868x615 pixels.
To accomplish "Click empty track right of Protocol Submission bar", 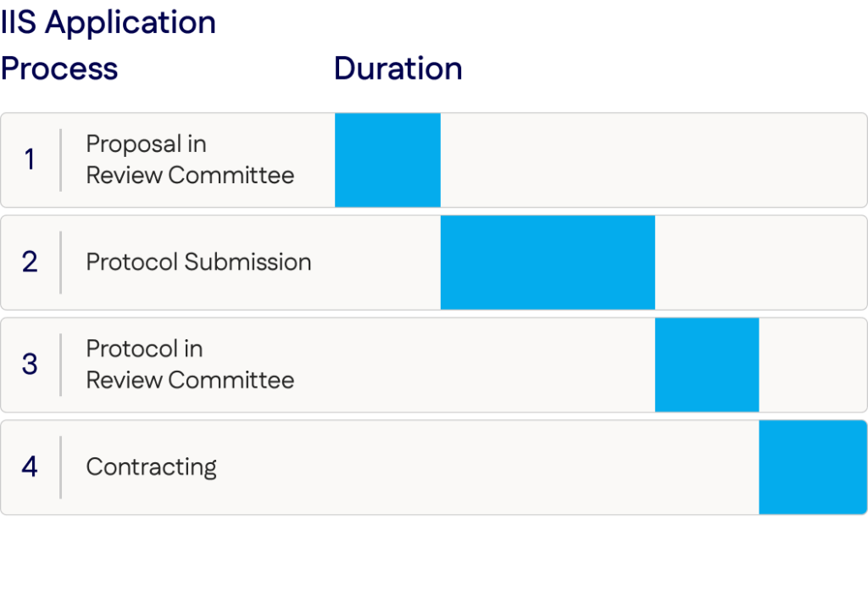I will tap(759, 262).
